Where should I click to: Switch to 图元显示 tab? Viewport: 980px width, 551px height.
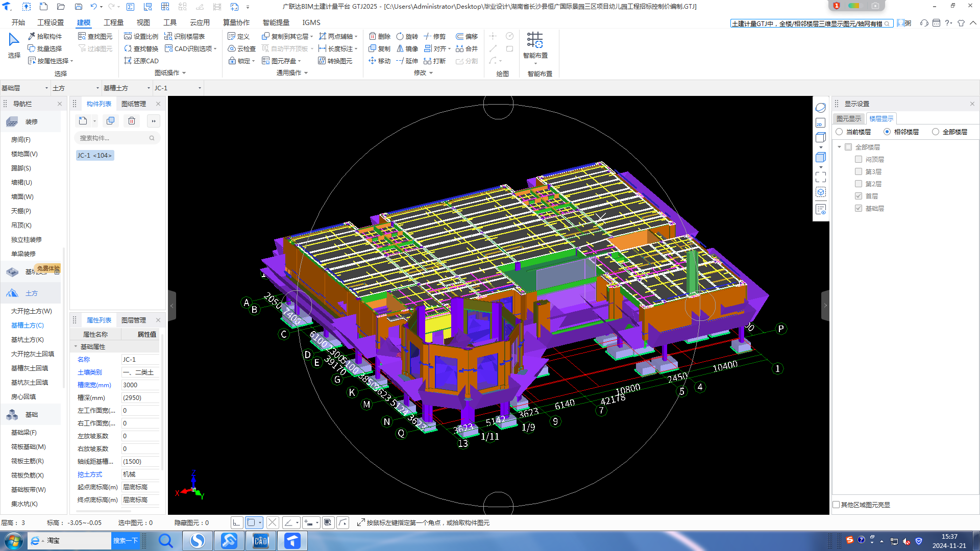tap(849, 118)
